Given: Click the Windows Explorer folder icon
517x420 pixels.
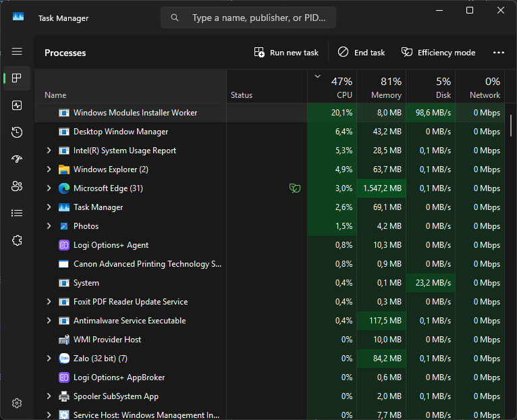Looking at the screenshot, I should pyautogui.click(x=64, y=169).
